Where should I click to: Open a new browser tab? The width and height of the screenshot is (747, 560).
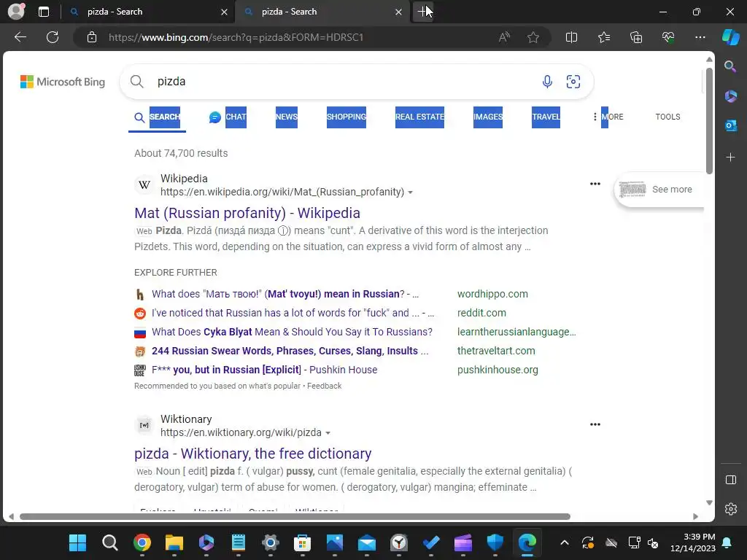point(423,12)
